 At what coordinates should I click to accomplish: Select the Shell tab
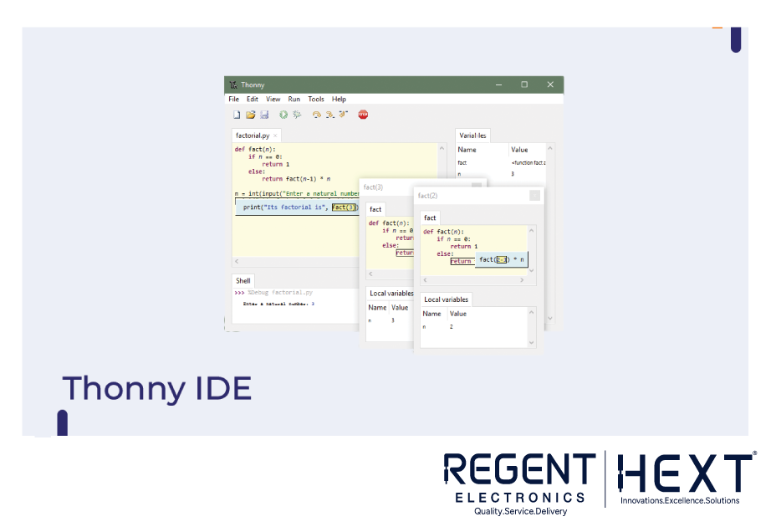pos(243,281)
